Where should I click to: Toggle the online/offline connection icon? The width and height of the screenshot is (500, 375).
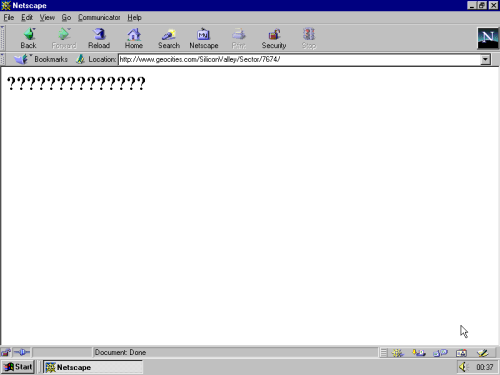pos(22,352)
